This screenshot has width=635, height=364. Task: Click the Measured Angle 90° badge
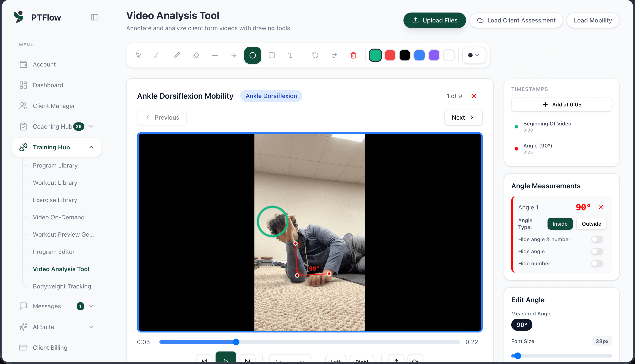522,325
